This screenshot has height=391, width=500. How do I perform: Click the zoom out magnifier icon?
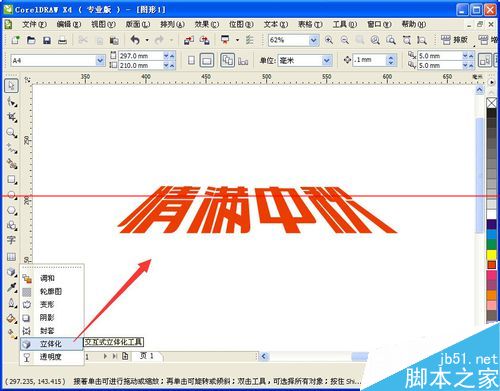coord(344,40)
